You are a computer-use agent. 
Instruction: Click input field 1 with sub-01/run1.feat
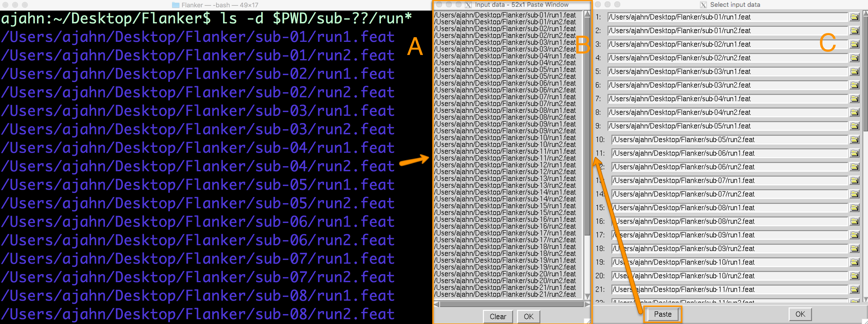(728, 17)
